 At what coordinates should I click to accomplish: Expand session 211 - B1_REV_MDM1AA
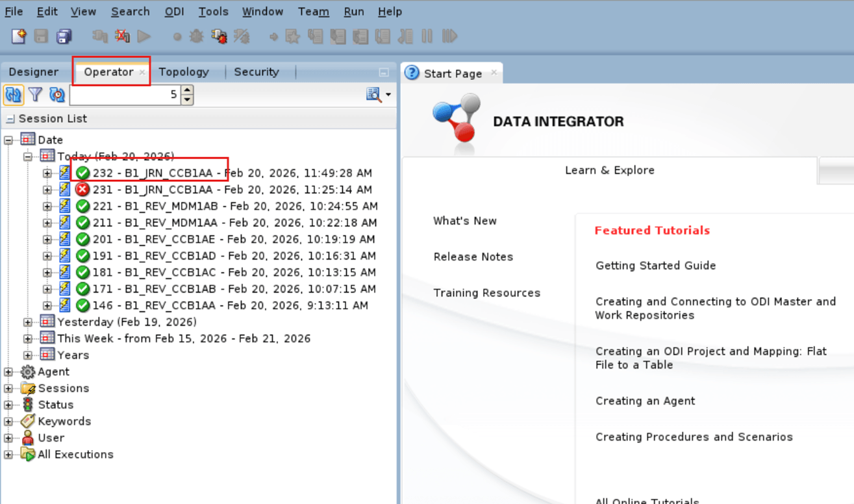[47, 223]
